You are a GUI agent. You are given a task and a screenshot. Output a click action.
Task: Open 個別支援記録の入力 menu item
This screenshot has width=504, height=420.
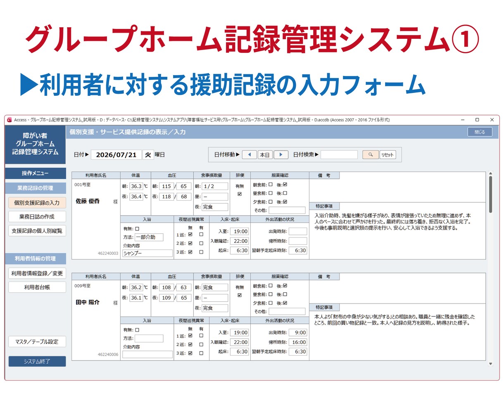[x=37, y=203]
